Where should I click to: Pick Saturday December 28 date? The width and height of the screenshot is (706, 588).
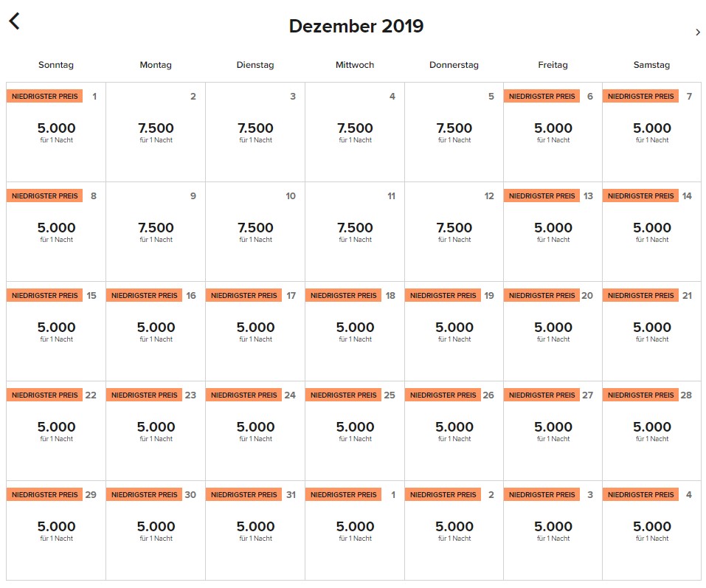(652, 431)
